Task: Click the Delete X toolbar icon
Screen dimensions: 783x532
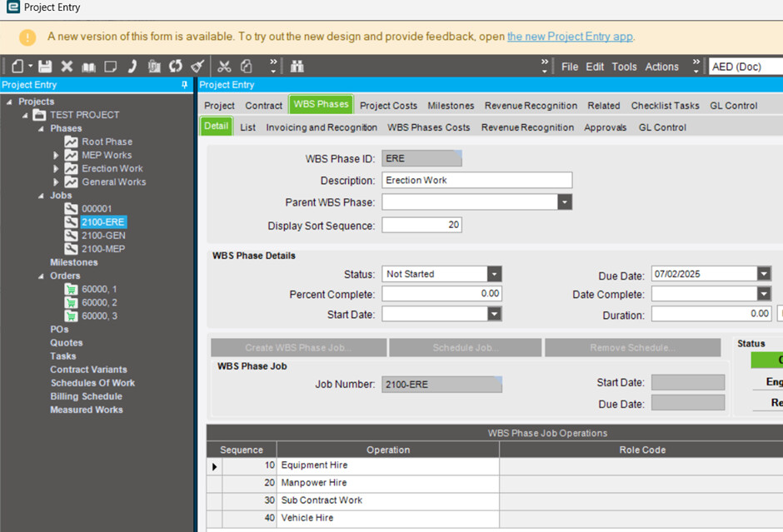Action: [67, 67]
